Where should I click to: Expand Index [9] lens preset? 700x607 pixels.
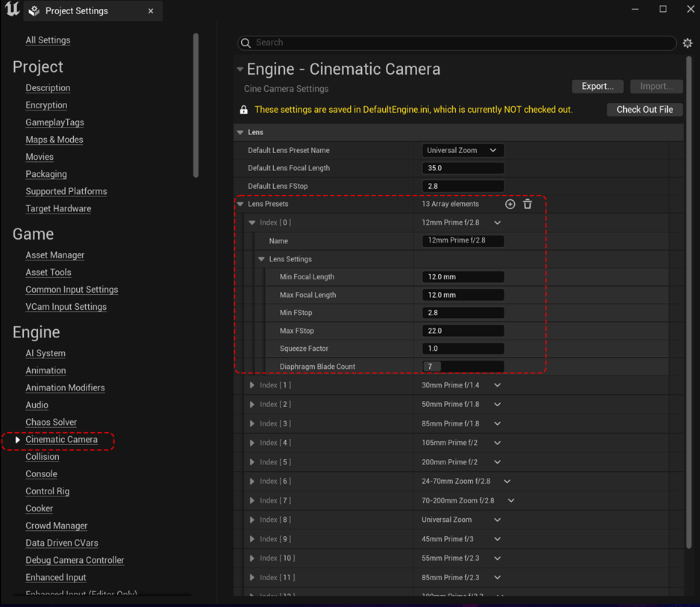click(252, 539)
